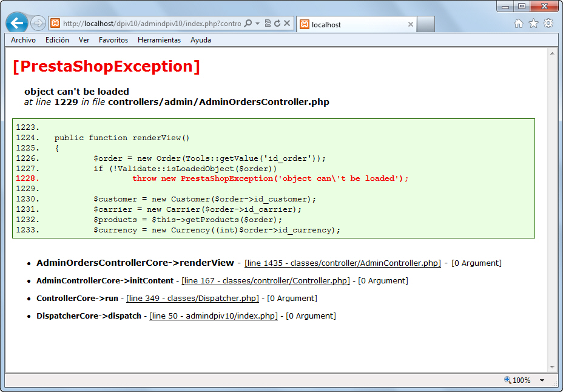Click the code line 1226 $order
The height and width of the screenshot is (392, 563).
tap(210, 158)
